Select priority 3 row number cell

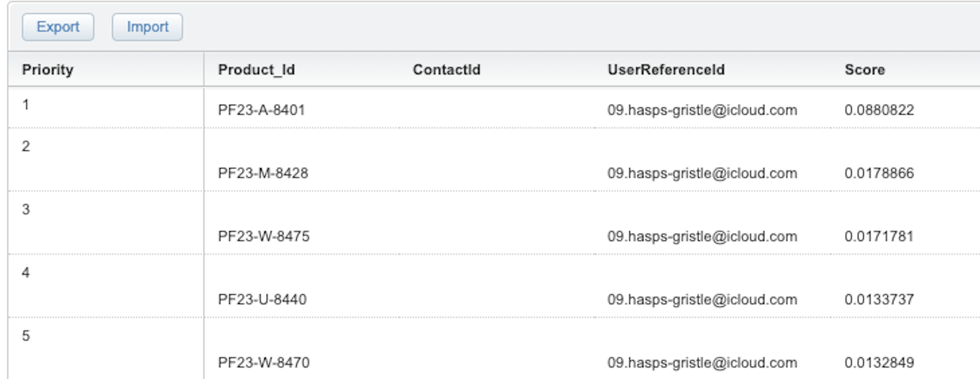pos(26,209)
